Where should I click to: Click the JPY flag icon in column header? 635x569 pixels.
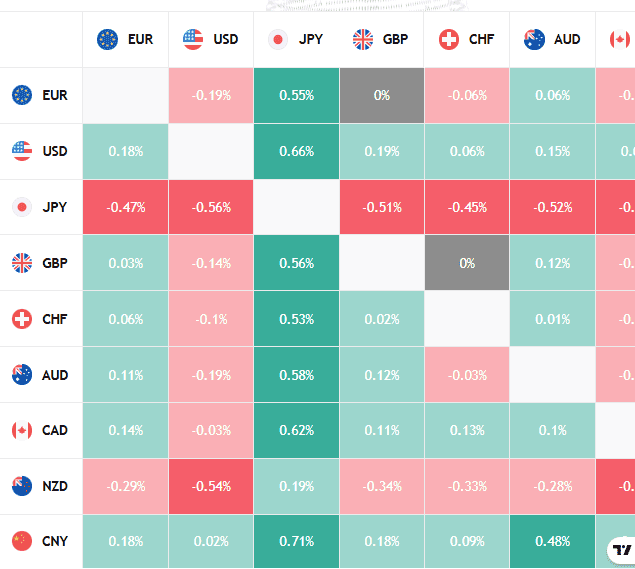pyautogui.click(x=278, y=40)
